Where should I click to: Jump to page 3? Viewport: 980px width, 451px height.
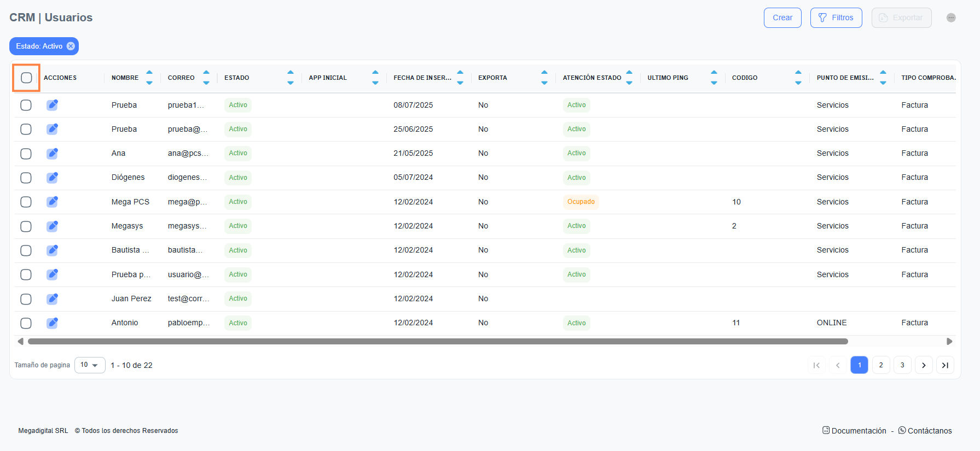[902, 365]
